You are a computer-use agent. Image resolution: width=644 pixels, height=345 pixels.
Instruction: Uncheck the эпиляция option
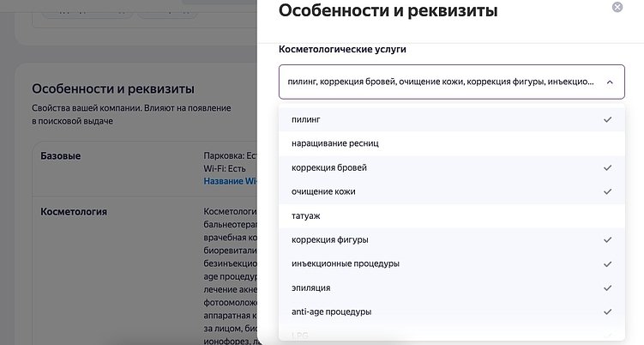click(452, 287)
